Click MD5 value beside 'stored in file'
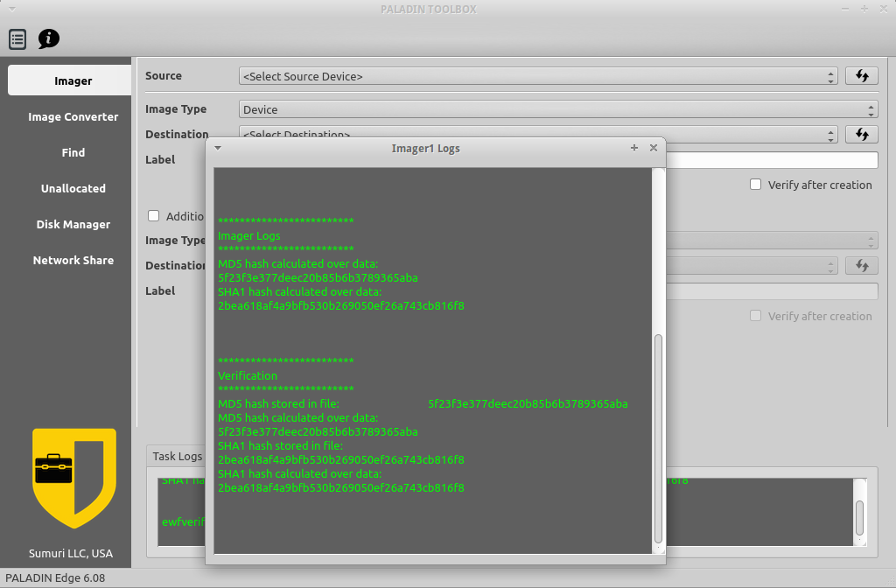Viewport: 896px width, 588px height. click(x=528, y=403)
